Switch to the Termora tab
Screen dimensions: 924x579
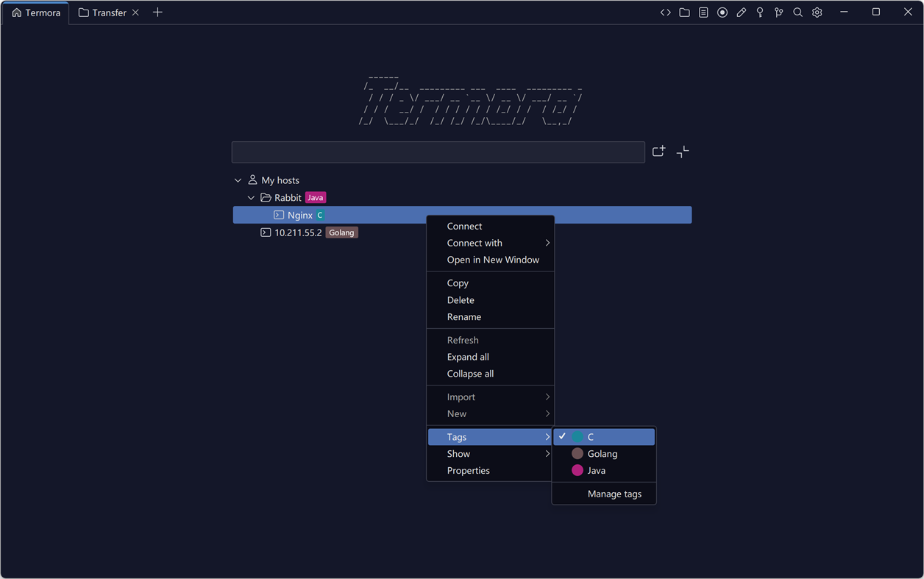[36, 13]
